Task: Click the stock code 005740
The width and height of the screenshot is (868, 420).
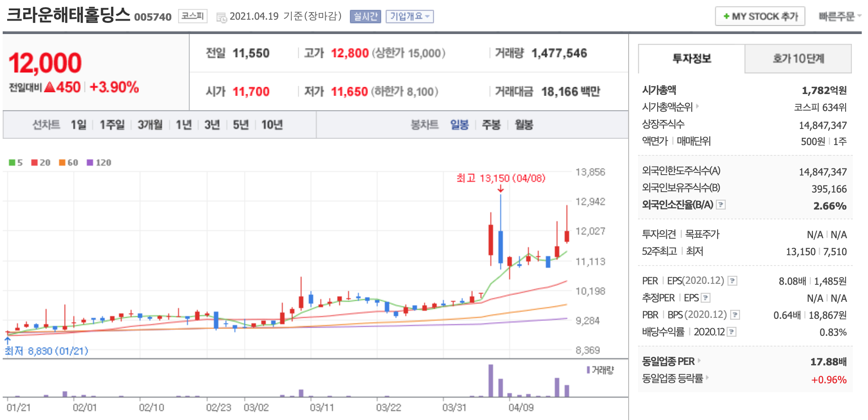Action: click(x=153, y=17)
